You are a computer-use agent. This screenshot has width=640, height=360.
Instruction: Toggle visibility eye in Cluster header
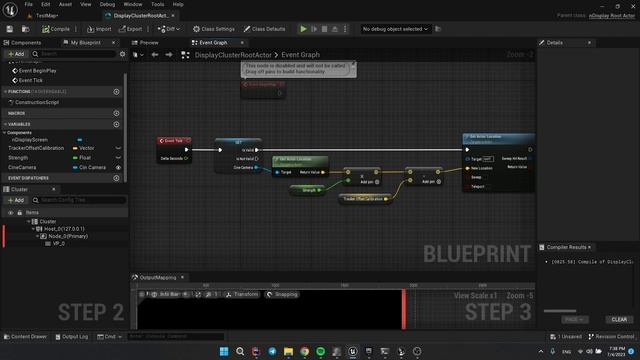11,213
